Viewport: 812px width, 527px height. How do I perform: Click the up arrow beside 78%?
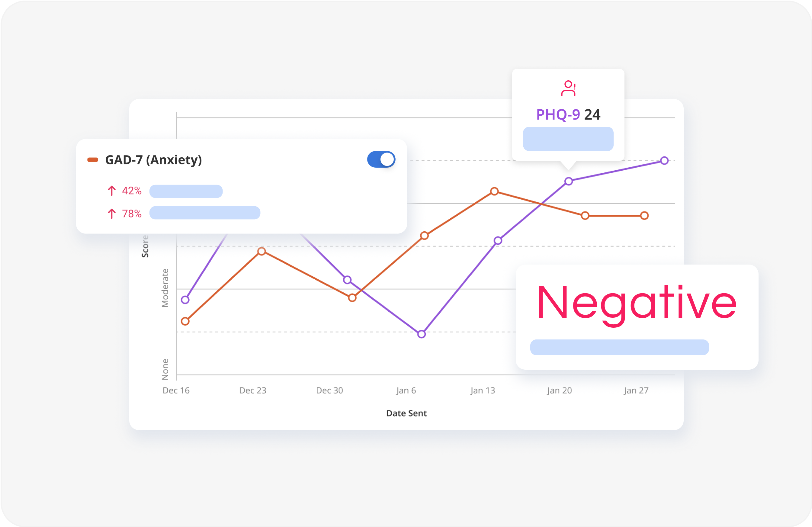(x=111, y=214)
